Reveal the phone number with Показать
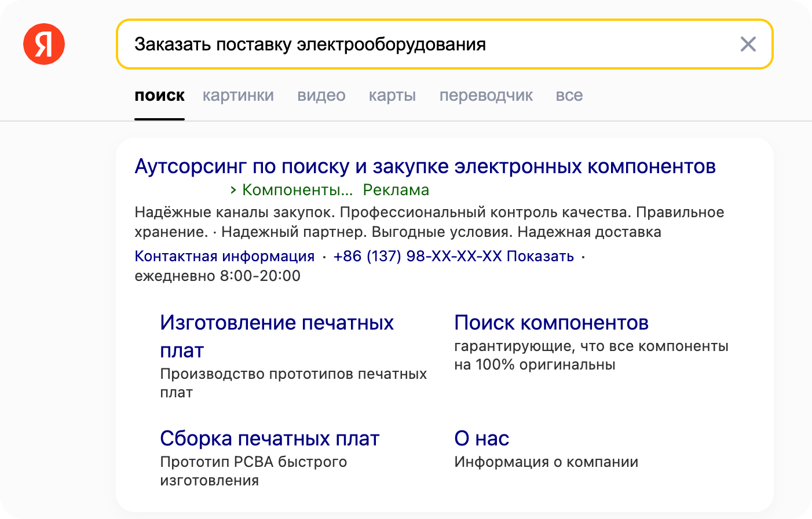The width and height of the screenshot is (812, 519). pyautogui.click(x=540, y=256)
